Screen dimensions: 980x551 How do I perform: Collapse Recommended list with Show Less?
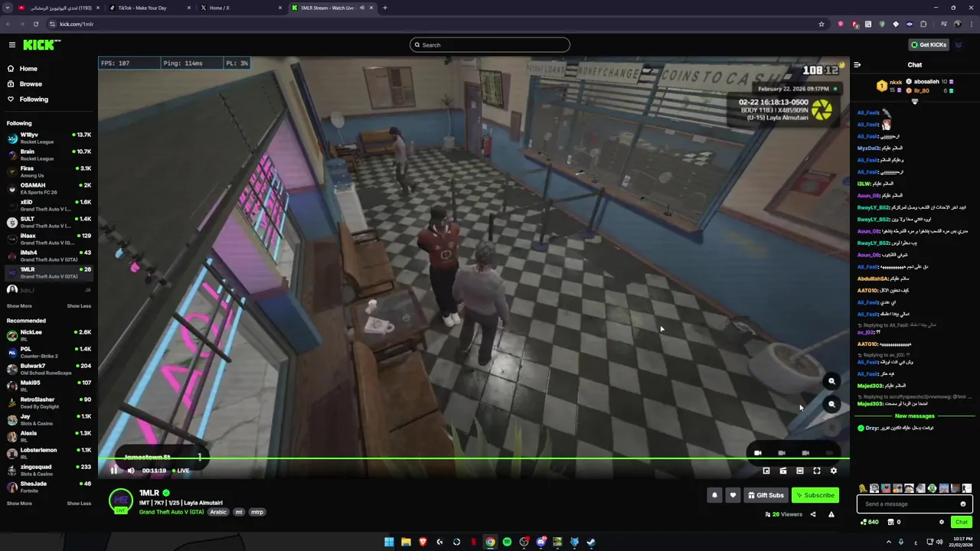(79, 504)
